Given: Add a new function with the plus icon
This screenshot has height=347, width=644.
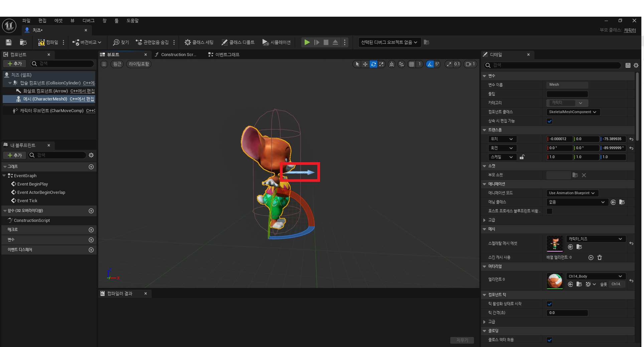Looking at the screenshot, I should (91, 211).
